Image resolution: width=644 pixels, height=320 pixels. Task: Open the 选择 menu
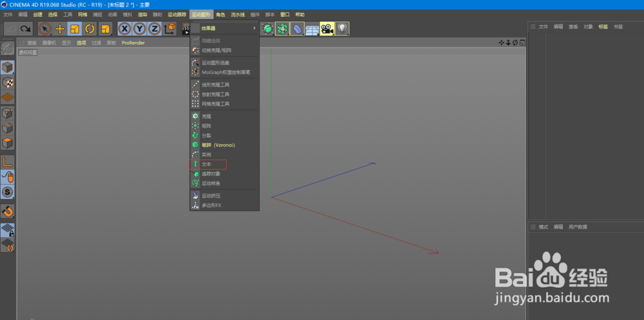click(x=53, y=14)
